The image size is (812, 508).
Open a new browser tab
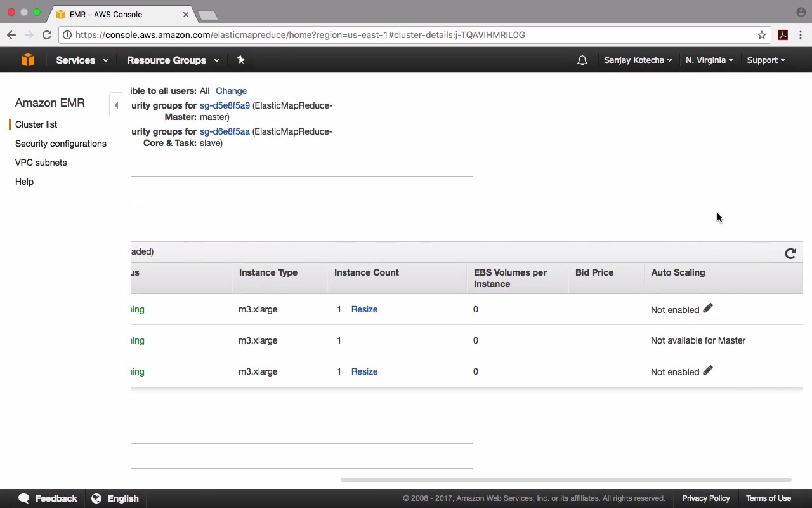pyautogui.click(x=207, y=15)
